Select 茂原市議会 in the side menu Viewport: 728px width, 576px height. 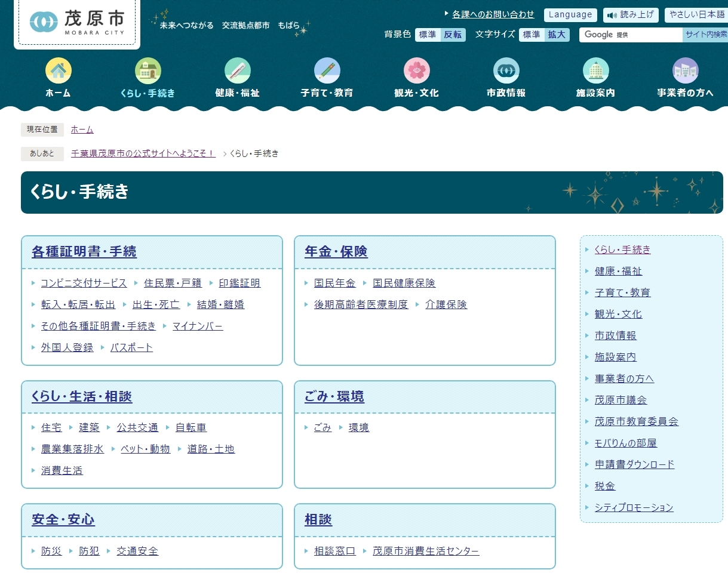click(621, 400)
